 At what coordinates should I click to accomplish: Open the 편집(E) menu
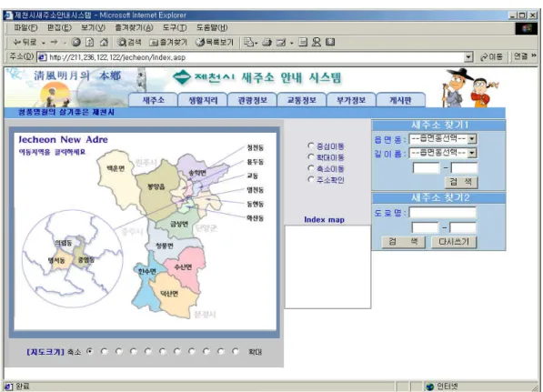point(59,27)
